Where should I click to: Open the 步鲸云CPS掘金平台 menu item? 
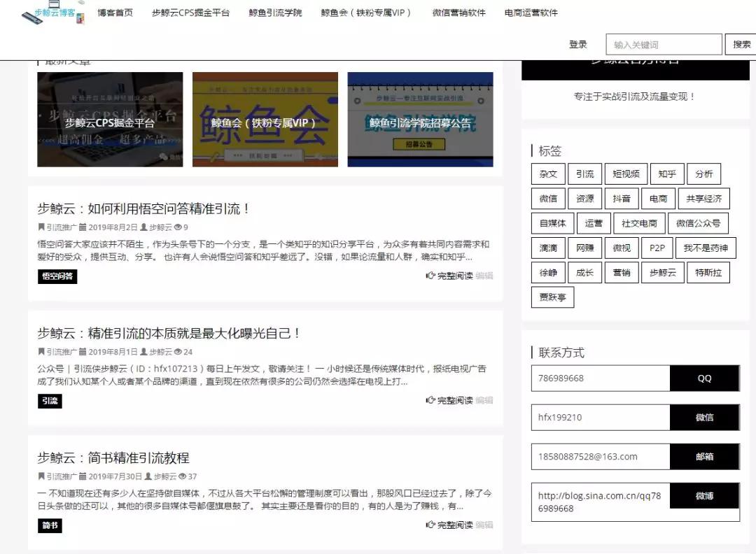pos(190,13)
